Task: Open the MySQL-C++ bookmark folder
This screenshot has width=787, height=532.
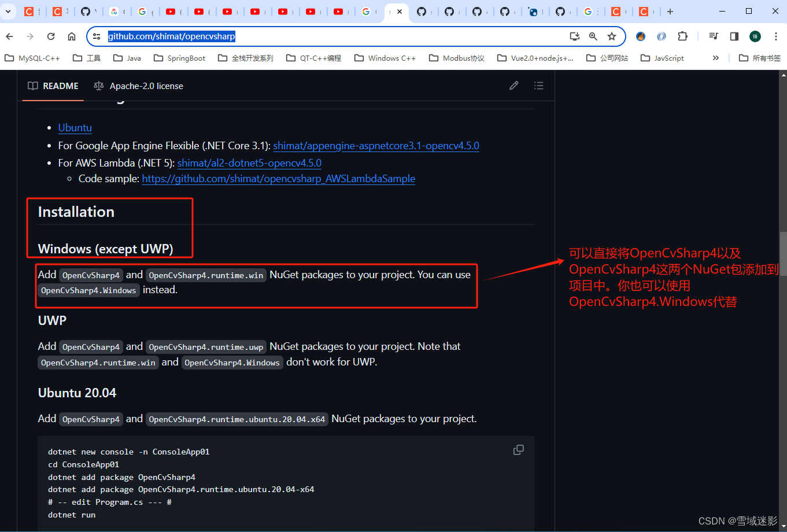Action: click(32, 58)
